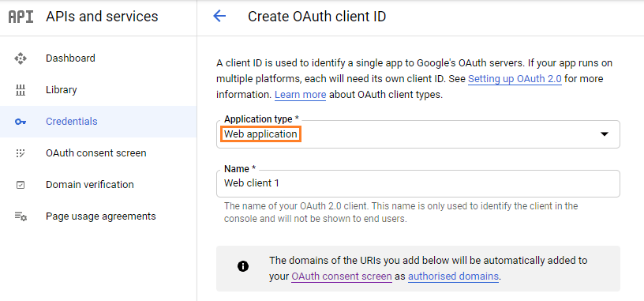Open the purple OAuth consent screen link
Viewport: 644px width, 301px height.
[x=342, y=277]
